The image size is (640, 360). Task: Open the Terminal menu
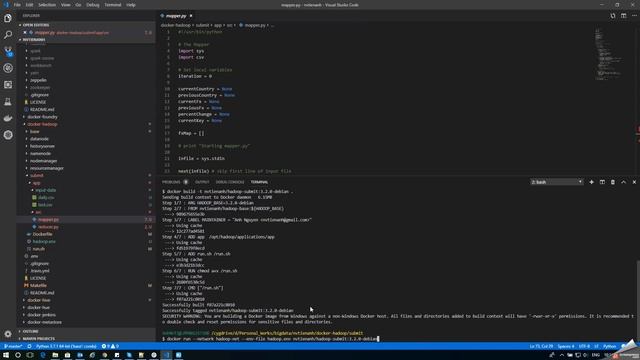(x=113, y=5)
